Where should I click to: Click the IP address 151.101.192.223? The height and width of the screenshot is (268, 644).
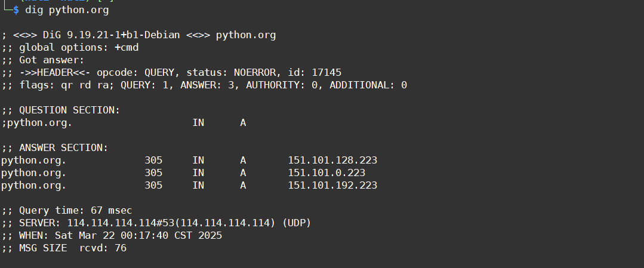pos(332,186)
